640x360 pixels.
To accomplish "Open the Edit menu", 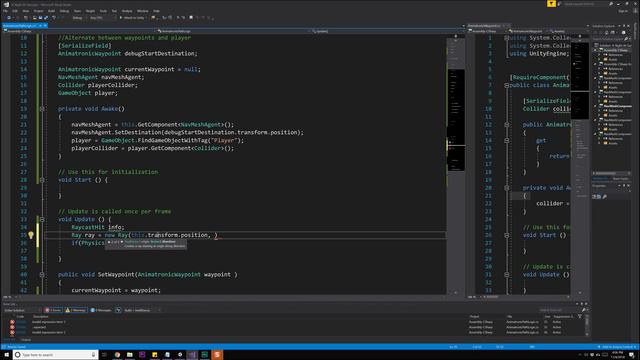I will click(15, 11).
